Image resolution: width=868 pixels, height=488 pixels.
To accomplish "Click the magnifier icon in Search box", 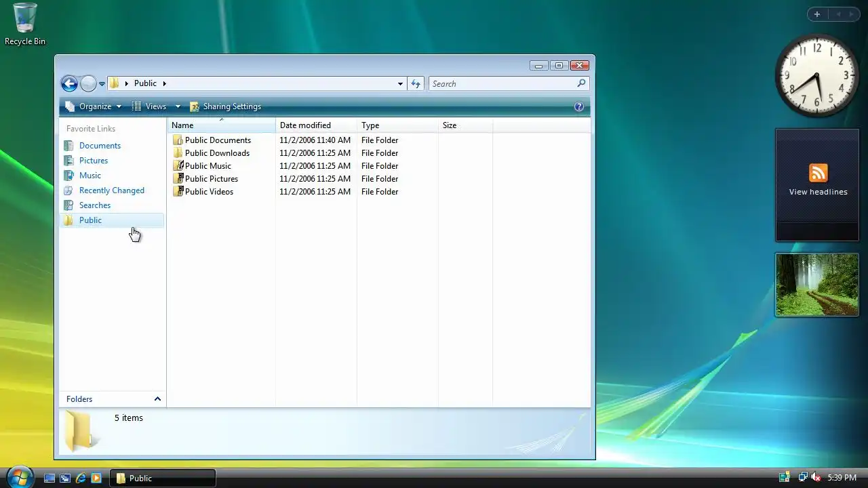I will tap(581, 83).
